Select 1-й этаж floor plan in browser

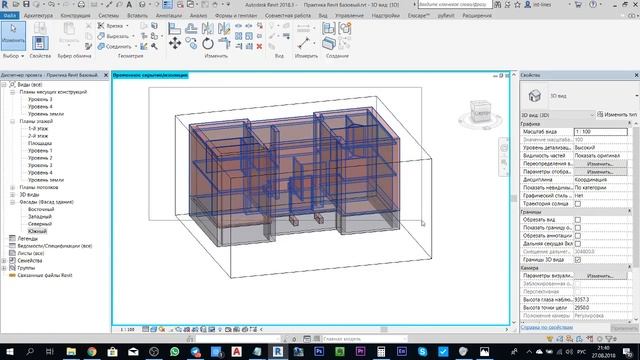point(38,129)
